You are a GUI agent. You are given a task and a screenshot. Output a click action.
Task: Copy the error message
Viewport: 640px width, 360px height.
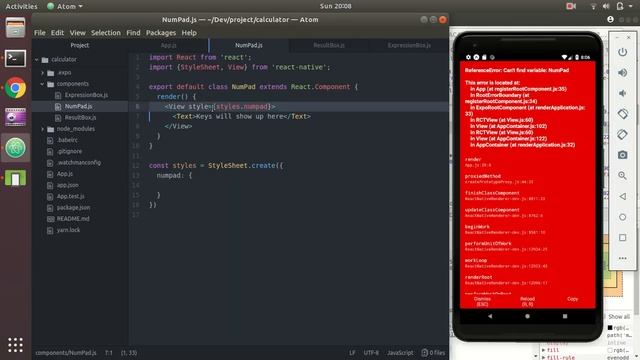click(572, 299)
